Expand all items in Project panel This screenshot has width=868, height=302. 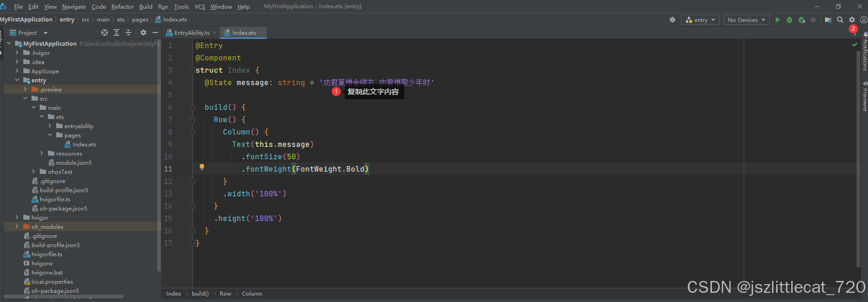[x=116, y=32]
